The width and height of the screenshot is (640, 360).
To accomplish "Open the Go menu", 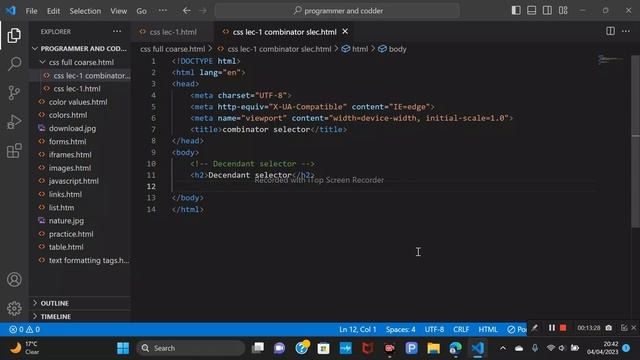I will click(141, 11).
